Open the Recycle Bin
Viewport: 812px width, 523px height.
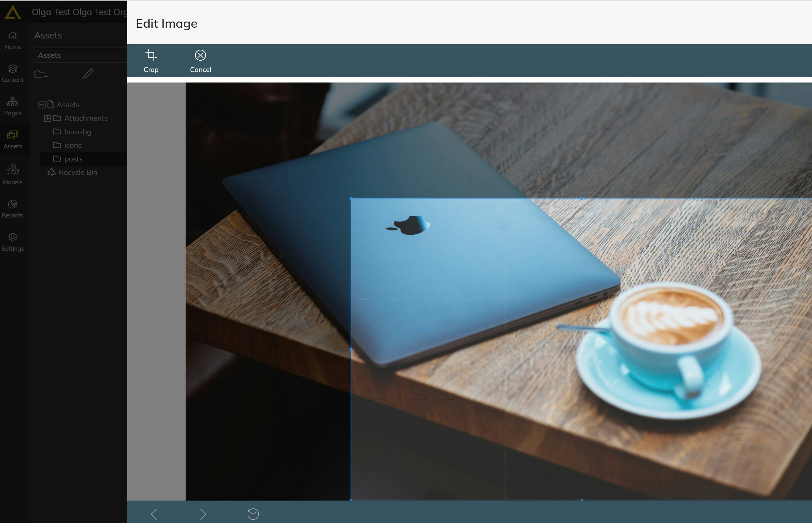pyautogui.click(x=78, y=173)
